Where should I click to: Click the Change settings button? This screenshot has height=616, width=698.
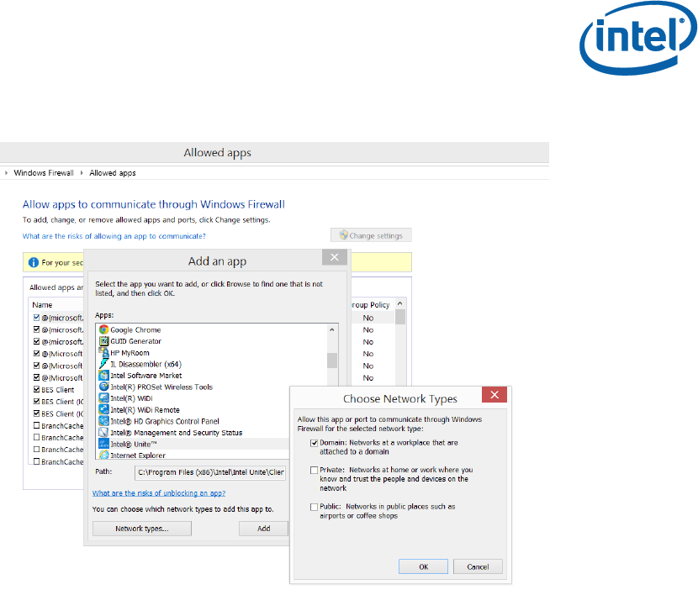[x=371, y=235]
